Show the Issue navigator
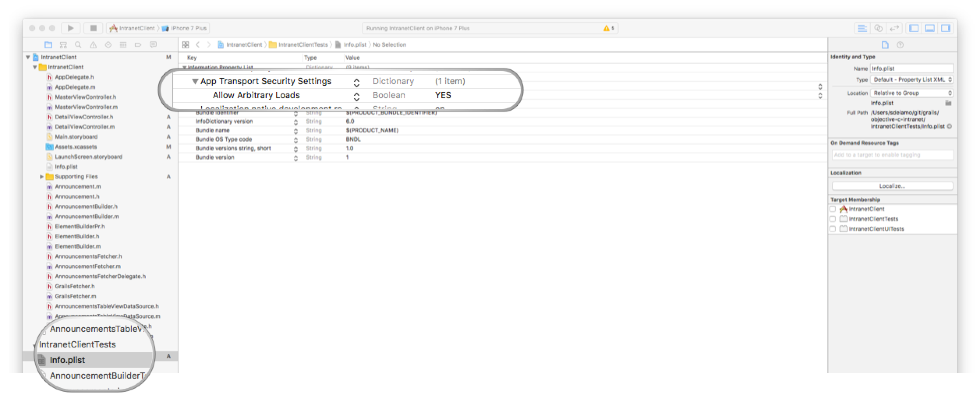 (x=93, y=45)
